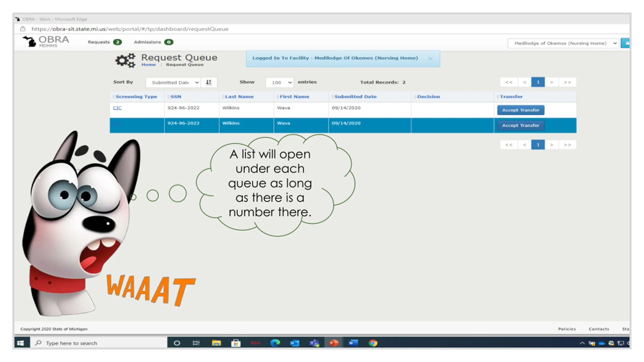Dismiss the Logged In To Facility banner

click(430, 59)
